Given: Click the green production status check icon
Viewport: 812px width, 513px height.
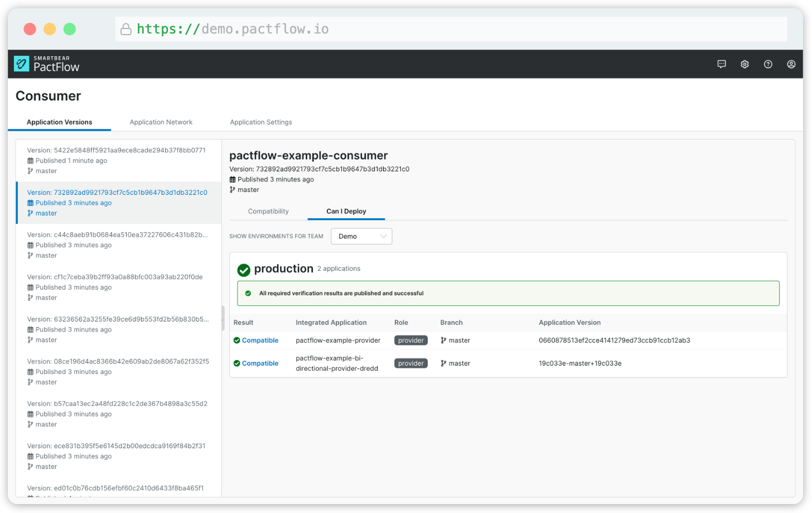Looking at the screenshot, I should [x=244, y=270].
